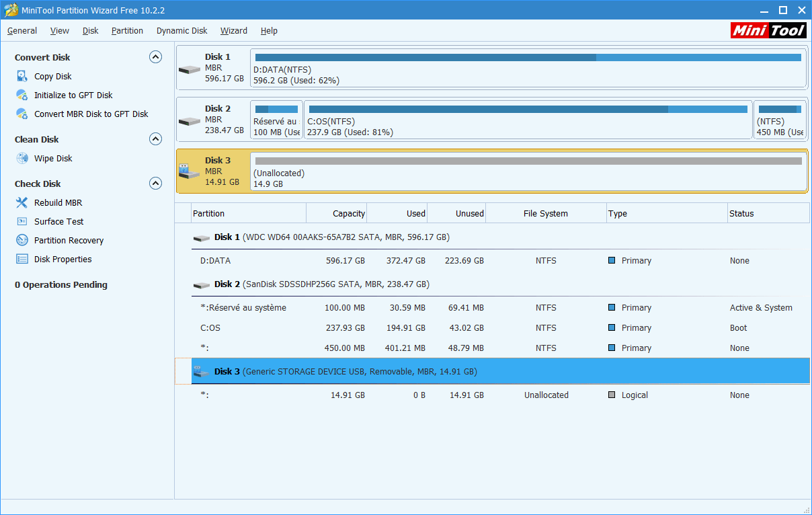Click Initialize to GPT Disk
The height and width of the screenshot is (515, 812).
tap(73, 95)
